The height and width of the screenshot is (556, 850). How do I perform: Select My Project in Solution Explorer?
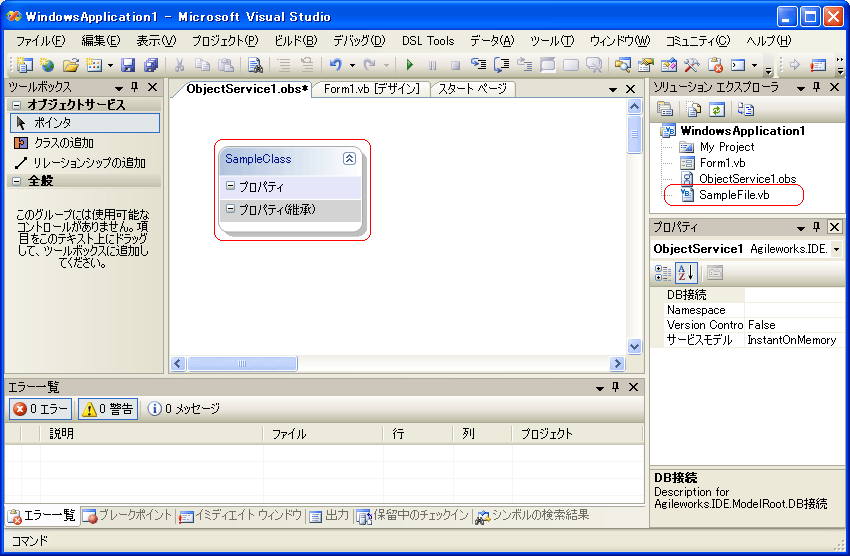(726, 147)
